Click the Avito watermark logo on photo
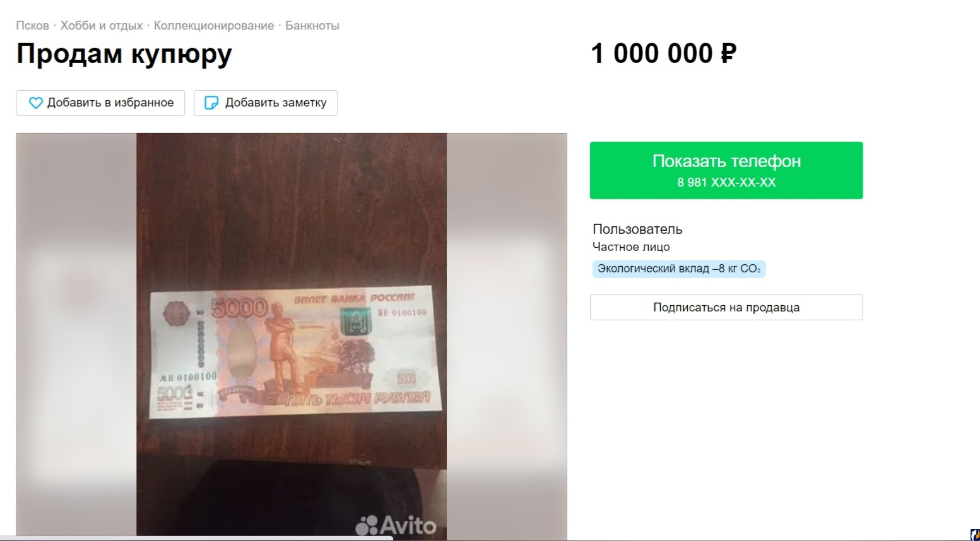Screen dimensions: 980x541 [396, 525]
